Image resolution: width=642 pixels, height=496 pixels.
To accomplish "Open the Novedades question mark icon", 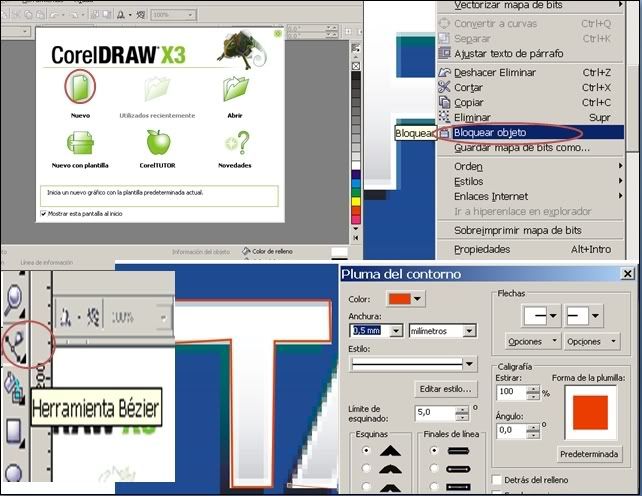I will click(237, 143).
